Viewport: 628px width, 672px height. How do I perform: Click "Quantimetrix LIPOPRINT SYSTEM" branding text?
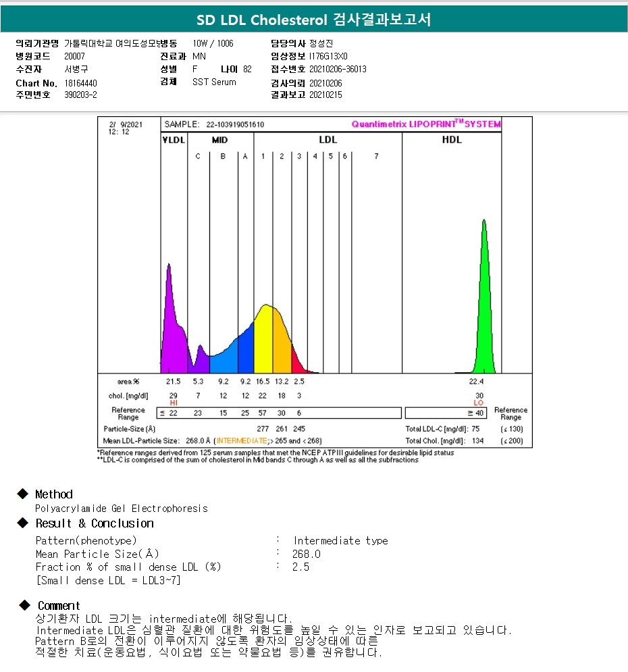coord(426,124)
